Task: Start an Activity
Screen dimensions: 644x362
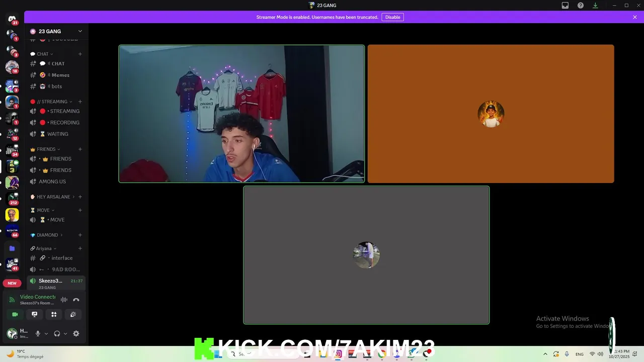Action: click(x=54, y=314)
